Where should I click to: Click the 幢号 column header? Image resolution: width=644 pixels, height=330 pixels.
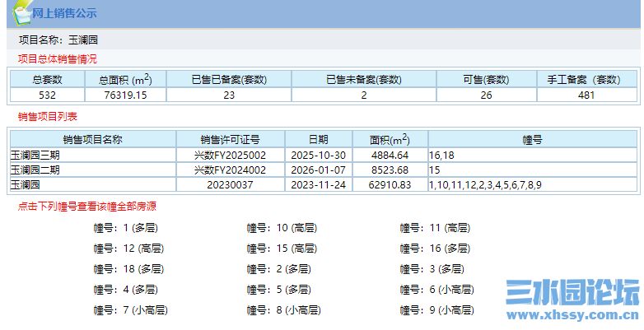[532, 140]
